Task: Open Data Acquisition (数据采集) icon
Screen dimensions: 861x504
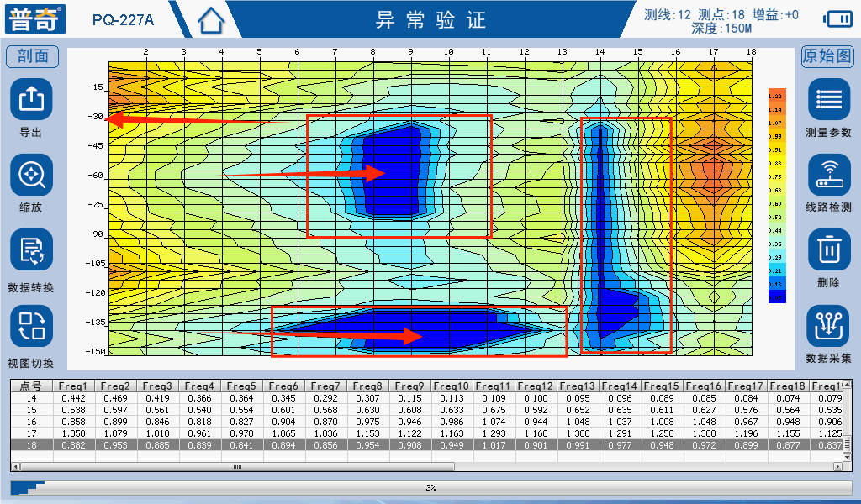Action: pos(828,326)
